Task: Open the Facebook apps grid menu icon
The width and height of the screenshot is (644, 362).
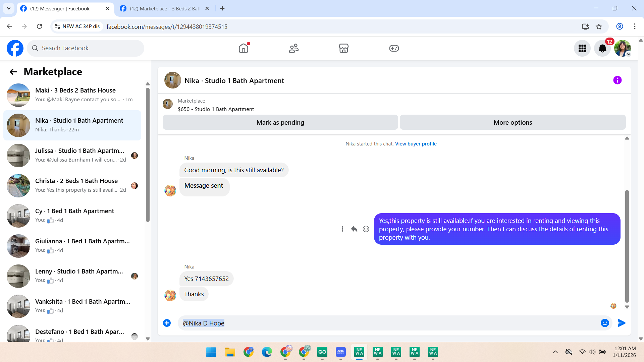Action: (582, 49)
